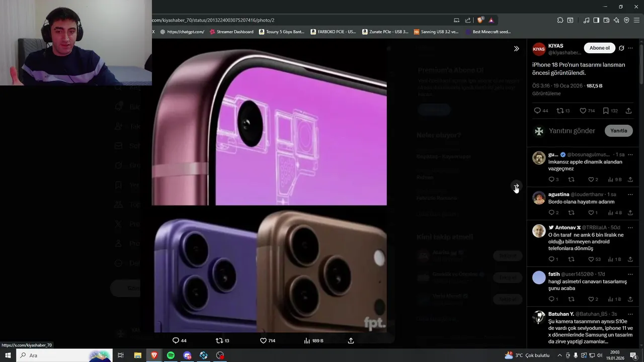Image resolution: width=644 pixels, height=362 pixels.
Task: Collapse the reply sidebar with double chevron
Action: pos(516,49)
